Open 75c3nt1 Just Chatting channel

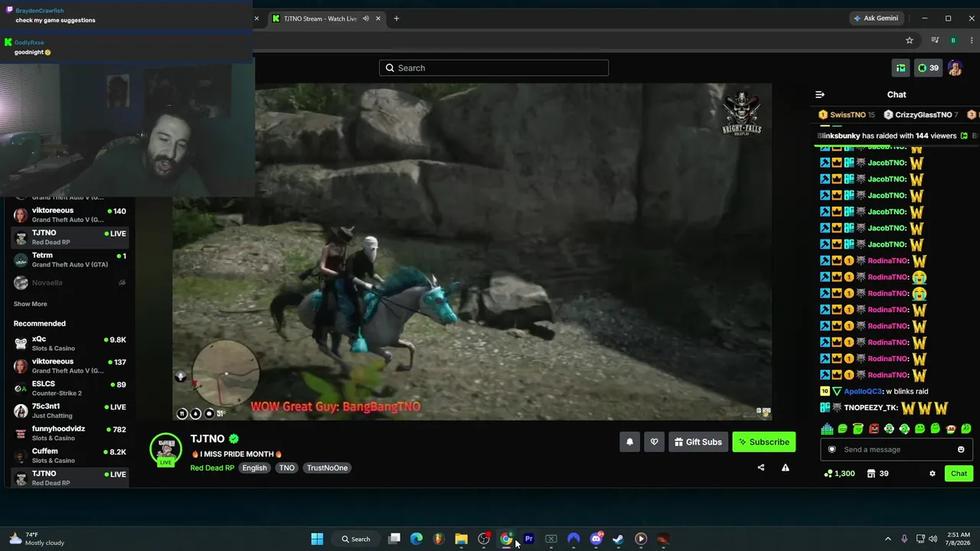pos(70,410)
